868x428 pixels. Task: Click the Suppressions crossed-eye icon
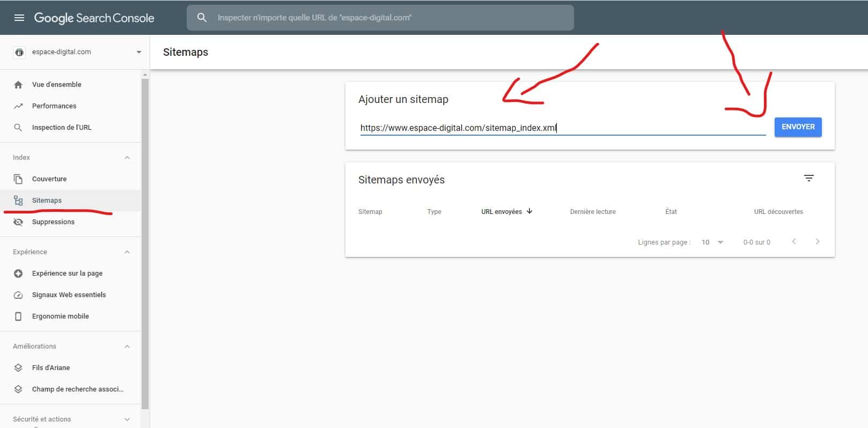point(18,222)
